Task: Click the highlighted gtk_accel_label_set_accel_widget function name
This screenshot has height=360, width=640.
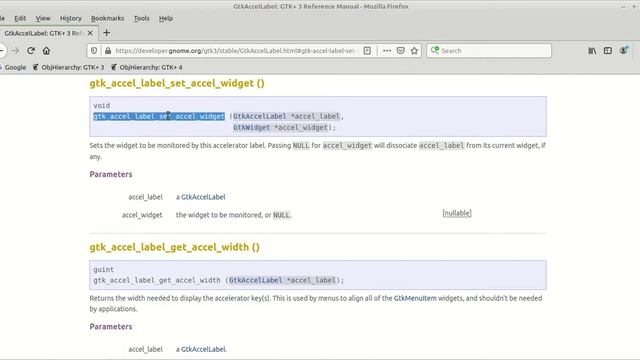Action: click(159, 116)
